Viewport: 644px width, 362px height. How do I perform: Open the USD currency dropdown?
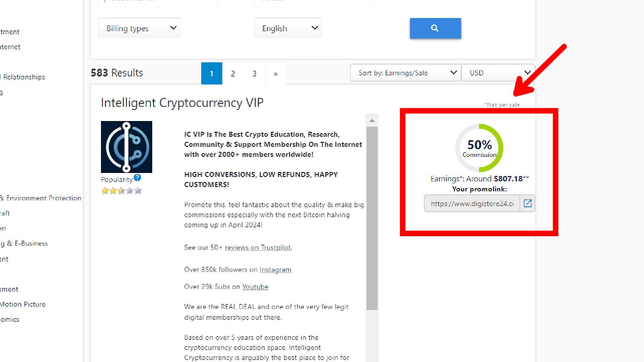(498, 73)
